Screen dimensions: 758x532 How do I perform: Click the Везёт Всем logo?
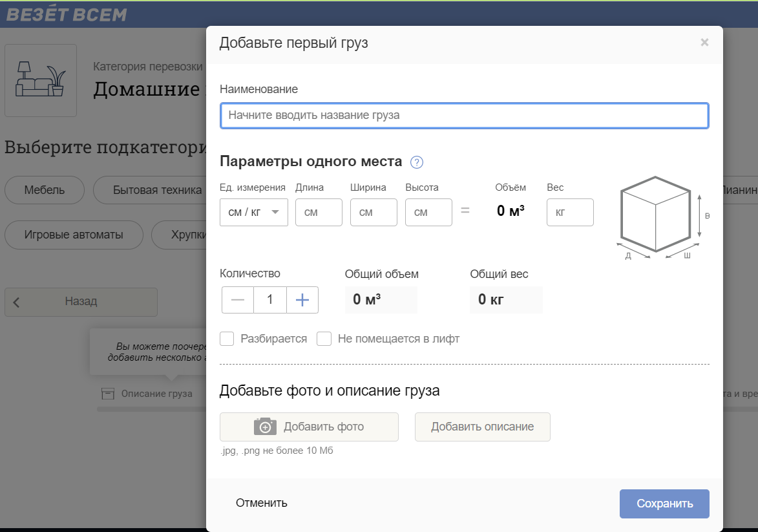(x=67, y=14)
